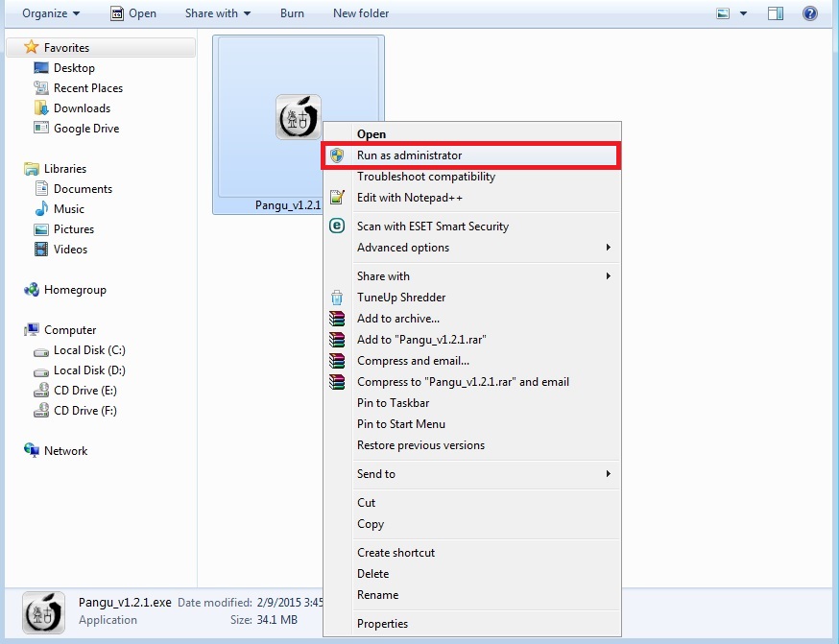839x644 pixels.
Task: Expand the Advanced options submenu
Action: click(608, 247)
